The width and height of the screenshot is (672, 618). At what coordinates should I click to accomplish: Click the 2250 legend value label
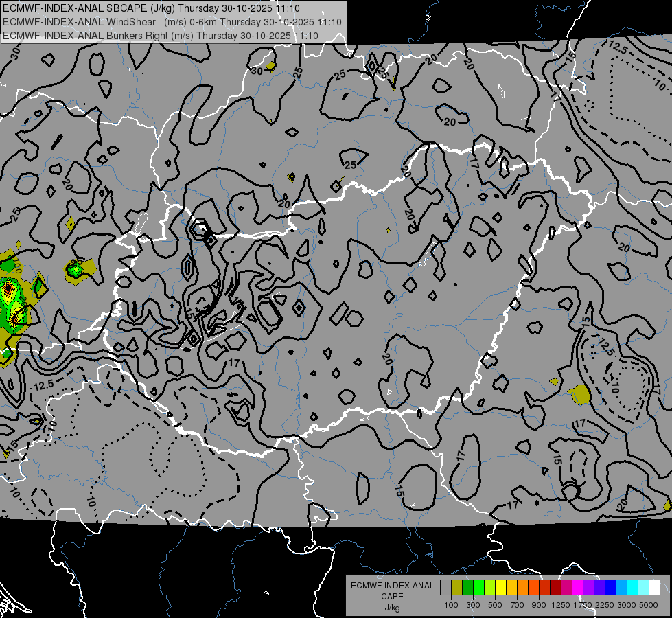click(605, 605)
